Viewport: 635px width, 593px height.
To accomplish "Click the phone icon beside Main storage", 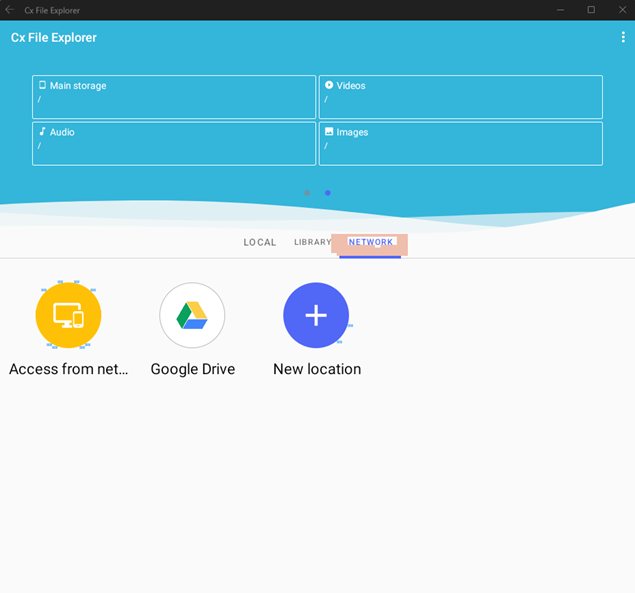I will (x=42, y=86).
